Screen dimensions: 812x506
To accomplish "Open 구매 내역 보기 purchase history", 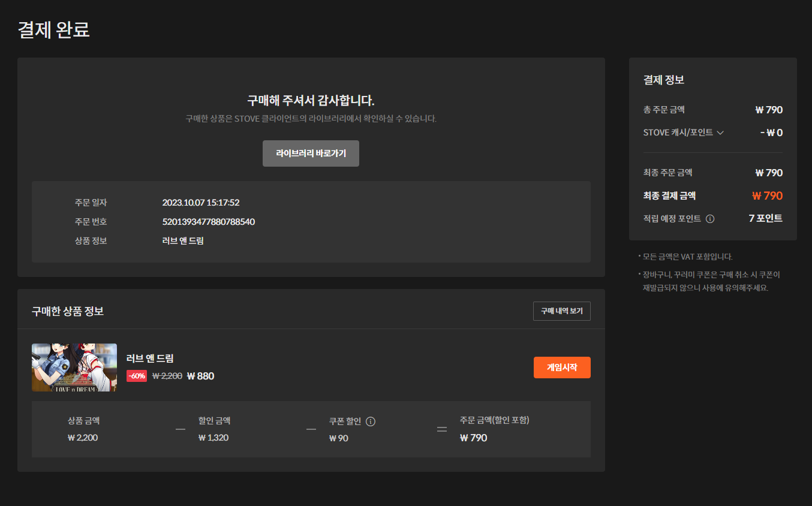I will pyautogui.click(x=561, y=311).
